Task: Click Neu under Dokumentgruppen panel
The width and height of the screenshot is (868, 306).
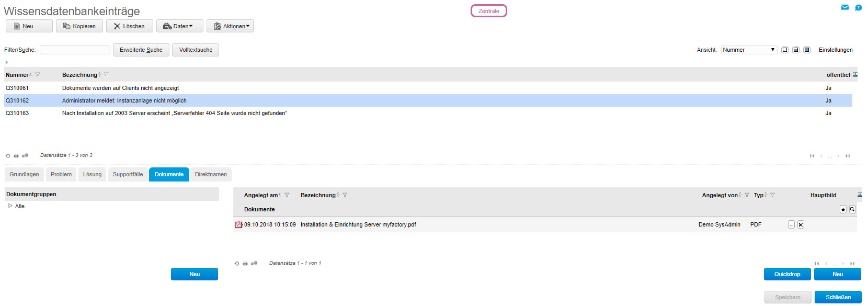Action: click(195, 274)
